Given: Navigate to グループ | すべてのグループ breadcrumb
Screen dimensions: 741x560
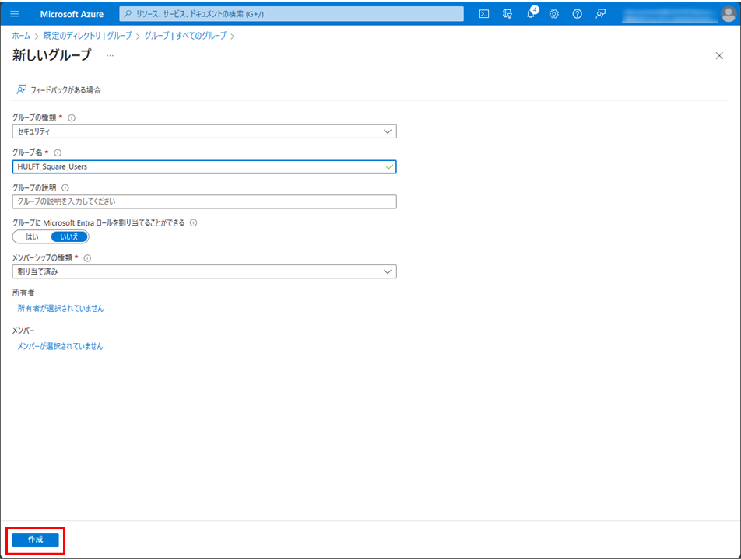Looking at the screenshot, I should pyautogui.click(x=185, y=36).
